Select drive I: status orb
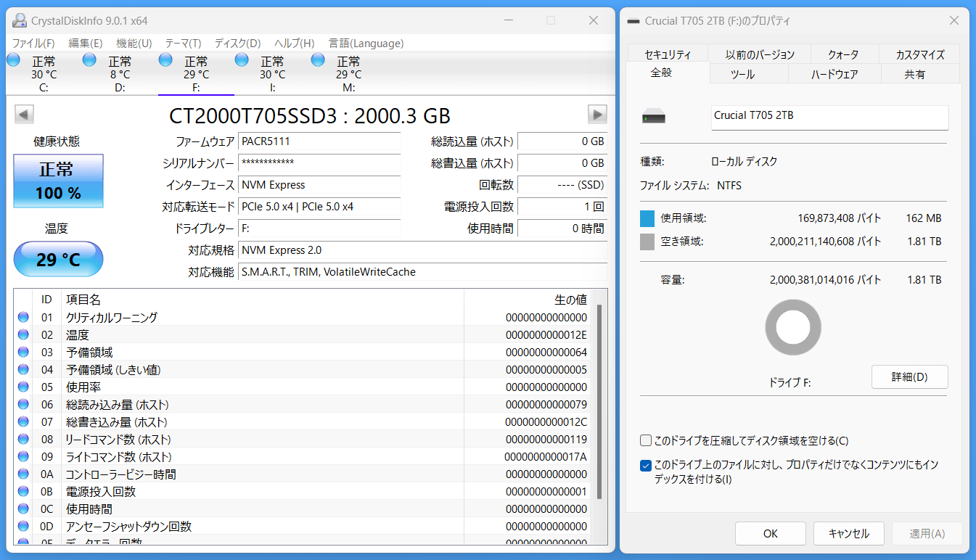This screenshot has width=976, height=560. (x=242, y=59)
